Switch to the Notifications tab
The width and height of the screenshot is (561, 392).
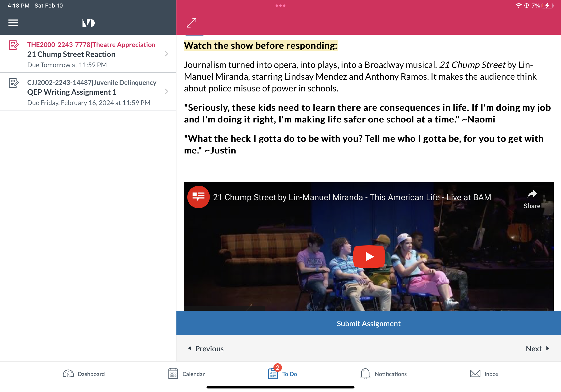pos(383,374)
